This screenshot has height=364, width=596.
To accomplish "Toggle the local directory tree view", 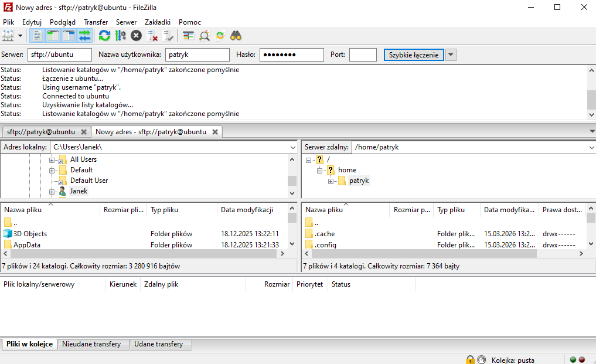I will click(x=53, y=36).
